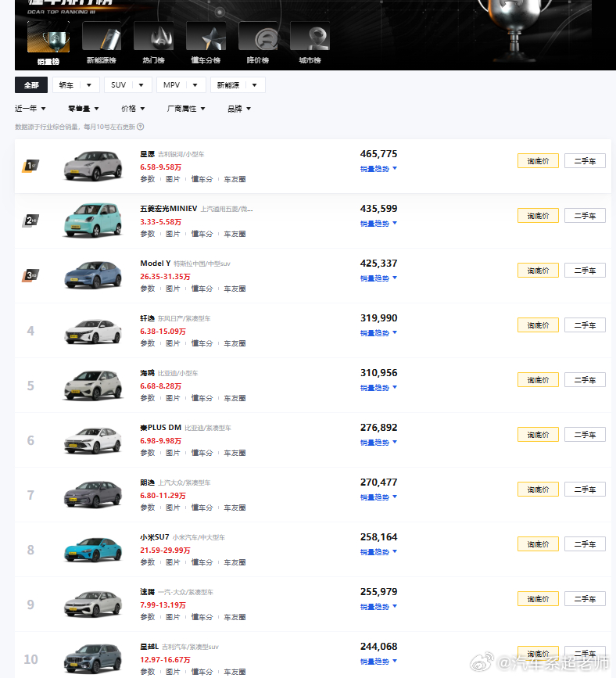
Task: Expand the SUV dropdown filter
Action: pos(128,85)
